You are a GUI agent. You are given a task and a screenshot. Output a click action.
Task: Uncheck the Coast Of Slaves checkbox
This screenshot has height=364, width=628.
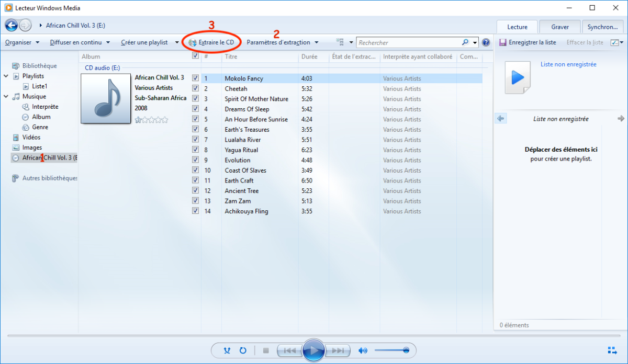click(x=195, y=170)
